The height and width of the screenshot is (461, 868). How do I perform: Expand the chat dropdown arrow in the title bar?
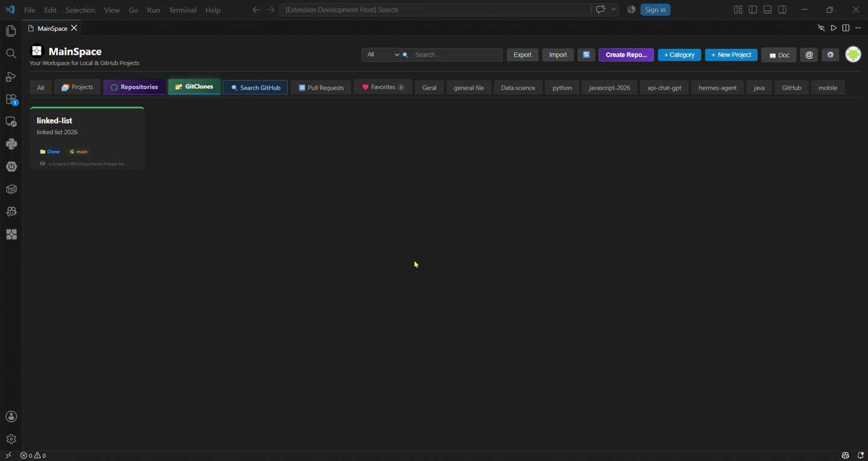point(614,10)
